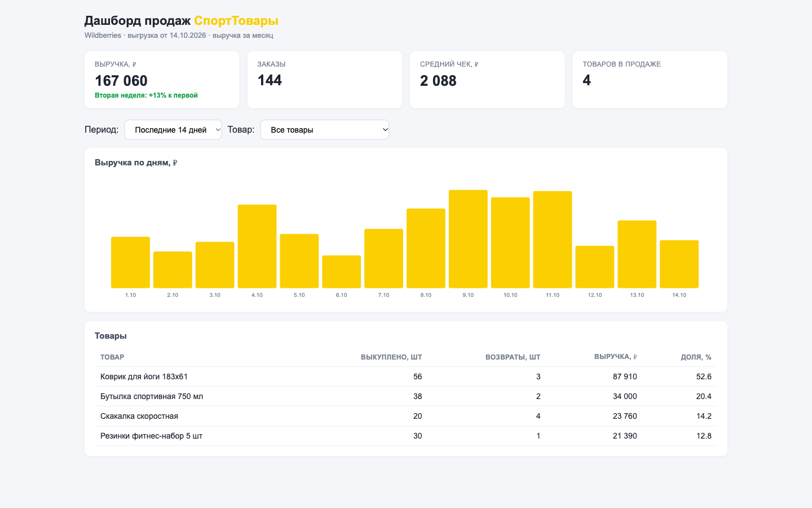Click the chart bar for 14.10
The image size is (812, 508).
tap(679, 264)
